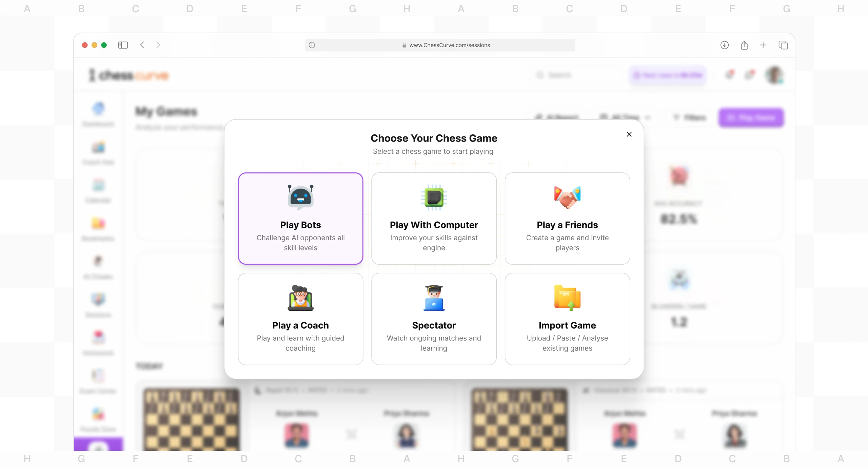Click the plus icon in address bar
868x467 pixels.
click(x=312, y=45)
